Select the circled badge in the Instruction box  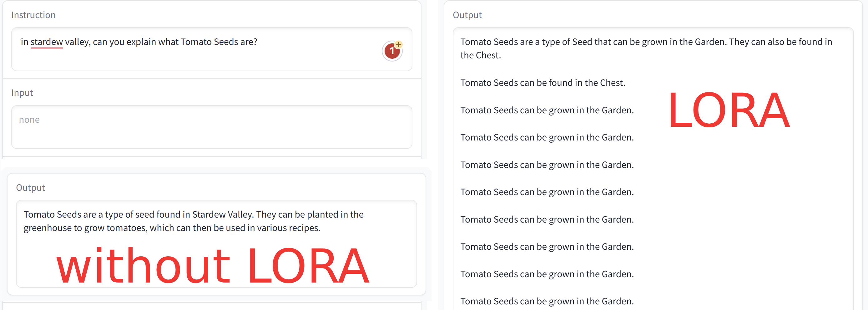click(x=392, y=51)
